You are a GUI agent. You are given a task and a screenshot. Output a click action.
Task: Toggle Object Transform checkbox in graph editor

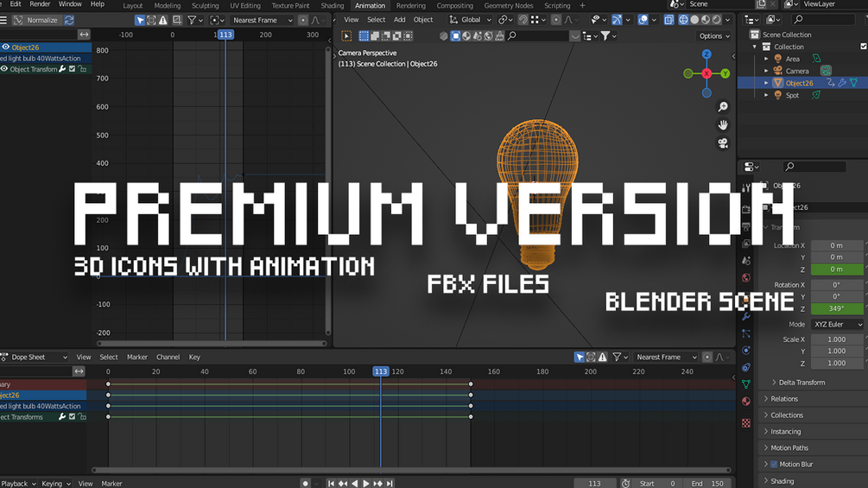pyautogui.click(x=72, y=69)
